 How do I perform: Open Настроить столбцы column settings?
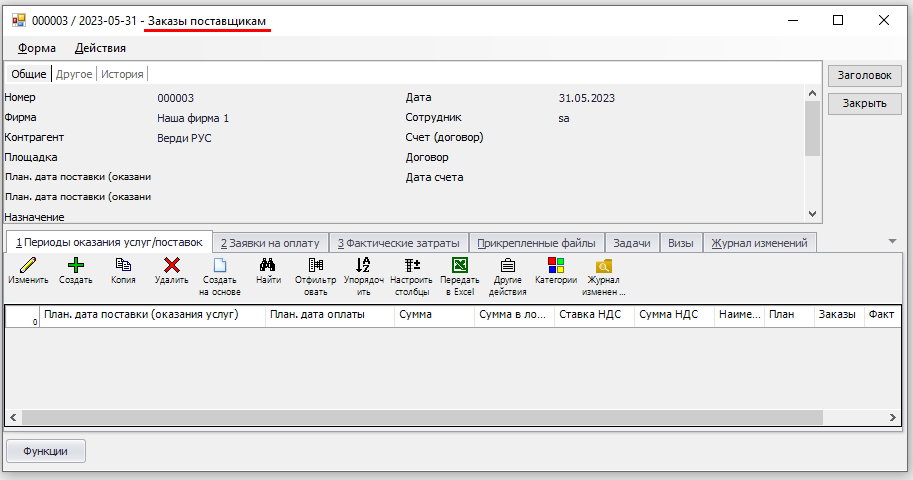411,266
